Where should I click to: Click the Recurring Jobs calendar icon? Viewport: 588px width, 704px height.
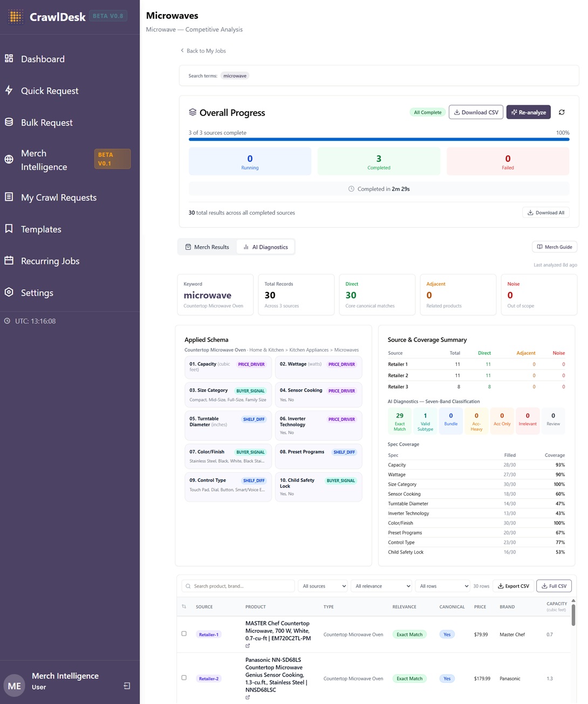(9, 261)
